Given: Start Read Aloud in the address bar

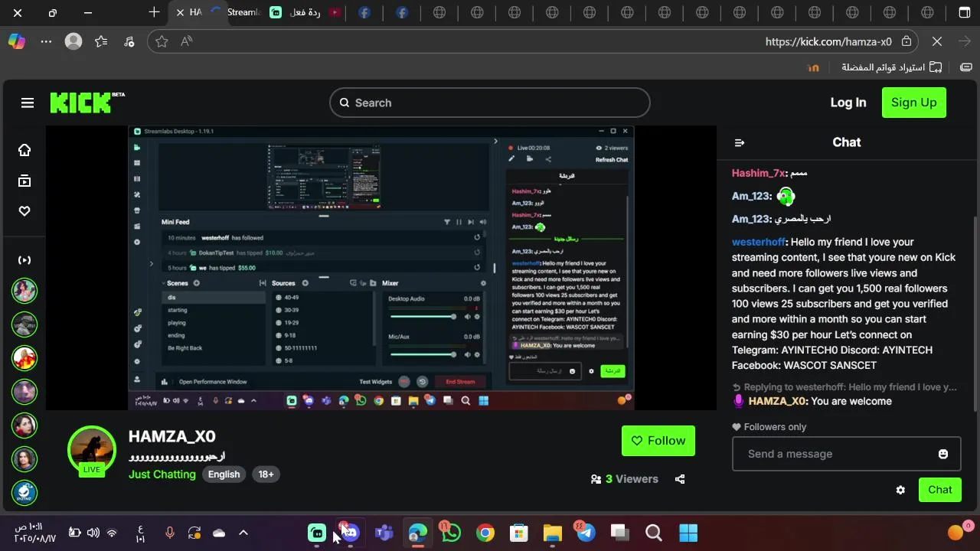Looking at the screenshot, I should click(x=186, y=41).
